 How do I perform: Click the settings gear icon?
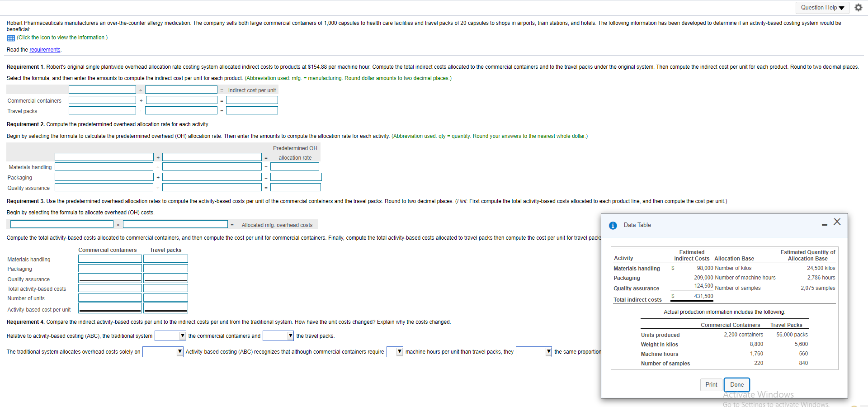pos(859,7)
